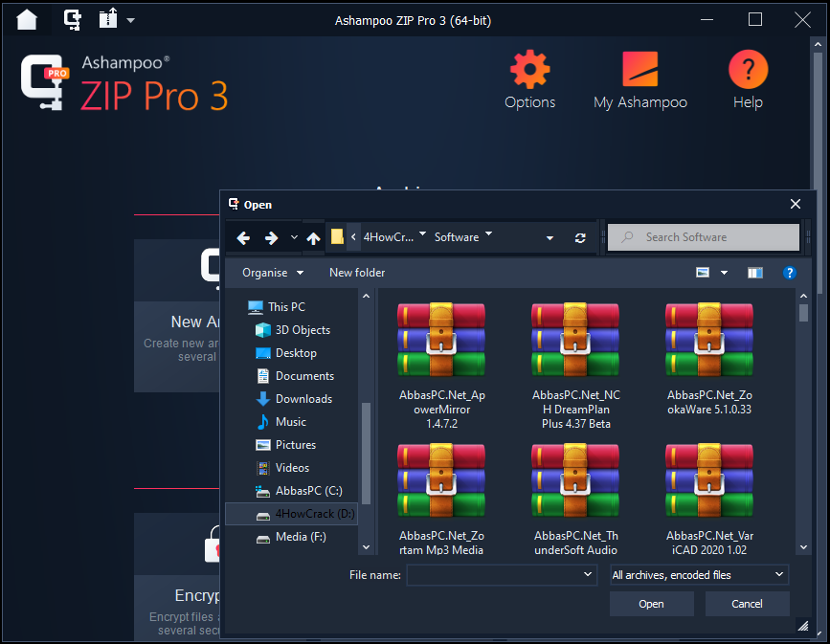Go back in the Open dialog

click(x=243, y=237)
